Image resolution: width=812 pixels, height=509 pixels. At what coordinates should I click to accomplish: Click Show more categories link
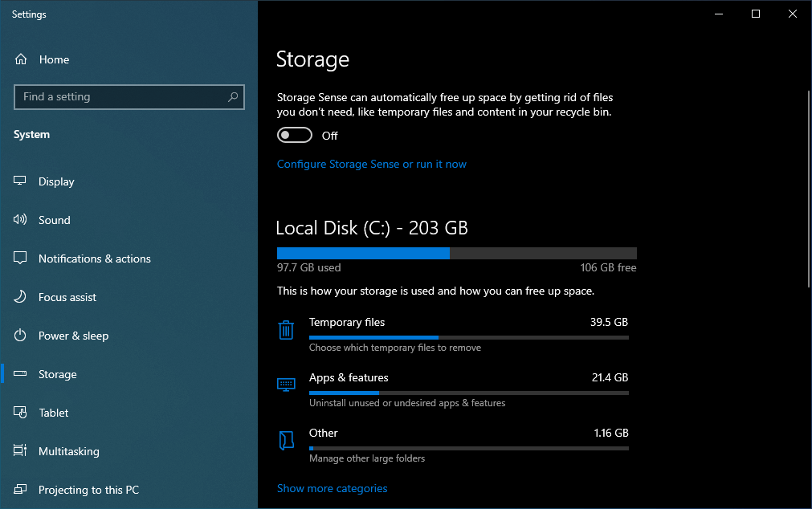coord(332,488)
